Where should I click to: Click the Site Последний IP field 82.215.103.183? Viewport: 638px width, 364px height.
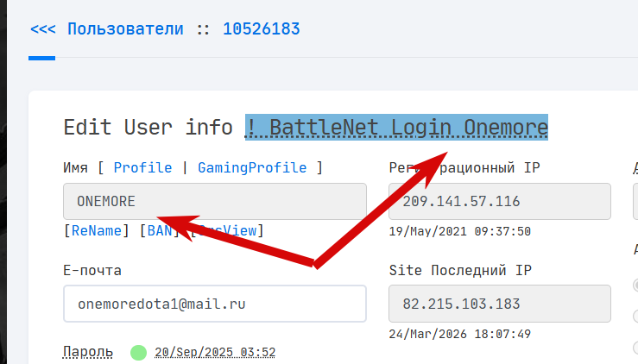tap(500, 304)
